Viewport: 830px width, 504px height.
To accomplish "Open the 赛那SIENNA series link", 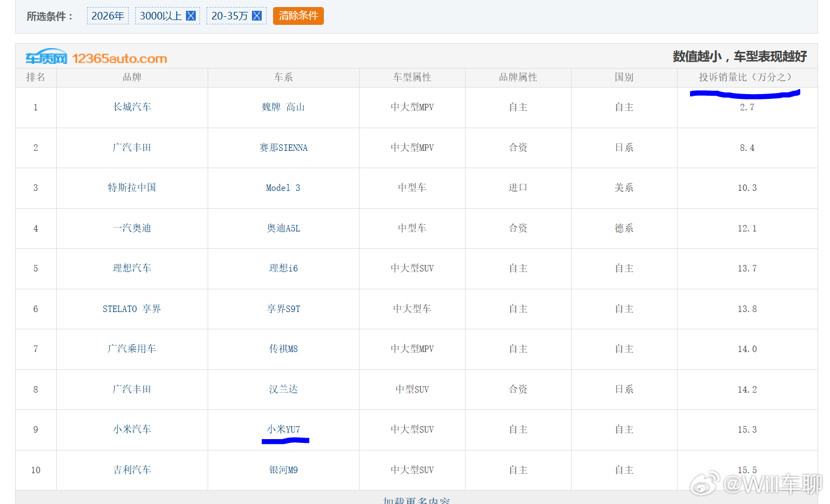I will (x=283, y=148).
